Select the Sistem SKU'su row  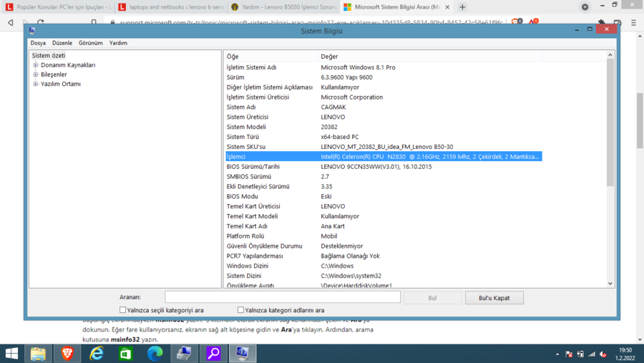[x=384, y=147]
